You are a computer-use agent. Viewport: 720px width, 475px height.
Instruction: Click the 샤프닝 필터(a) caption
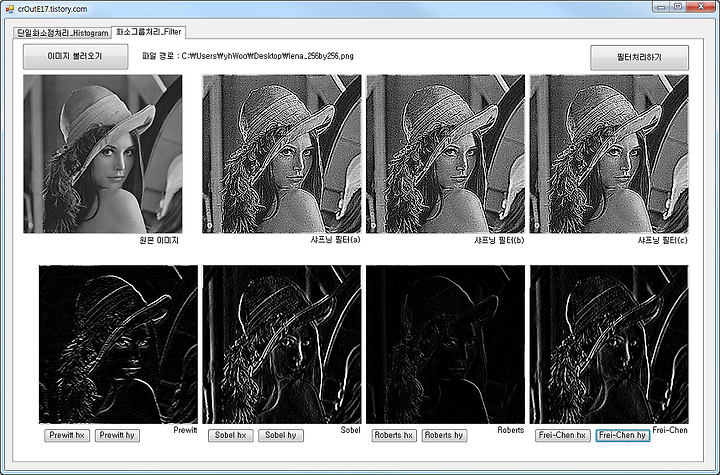click(x=335, y=240)
